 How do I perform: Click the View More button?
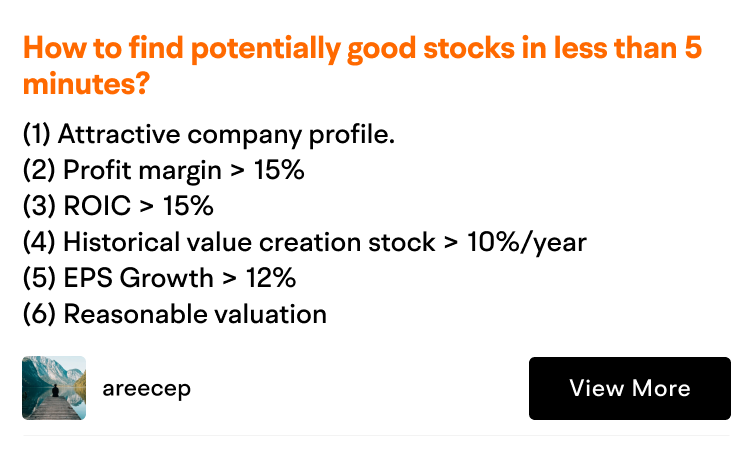(630, 388)
